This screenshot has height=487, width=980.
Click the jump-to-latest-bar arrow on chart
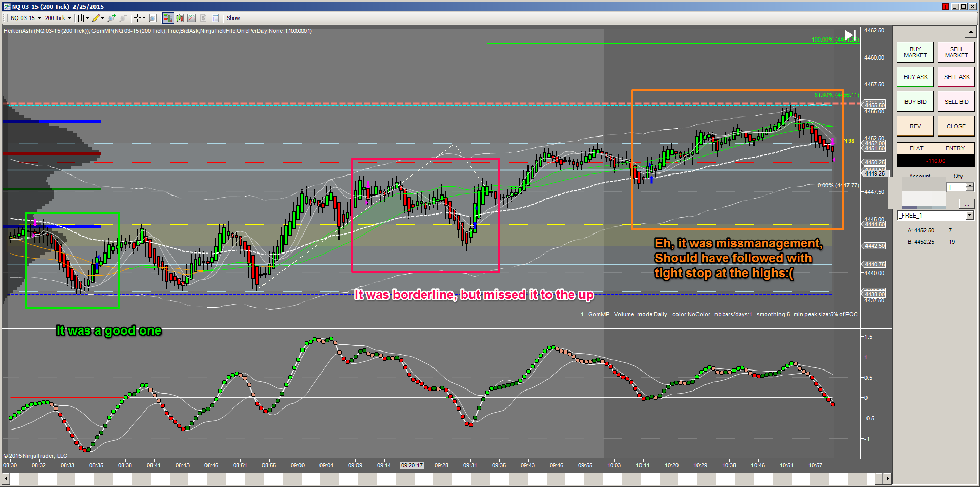851,35
